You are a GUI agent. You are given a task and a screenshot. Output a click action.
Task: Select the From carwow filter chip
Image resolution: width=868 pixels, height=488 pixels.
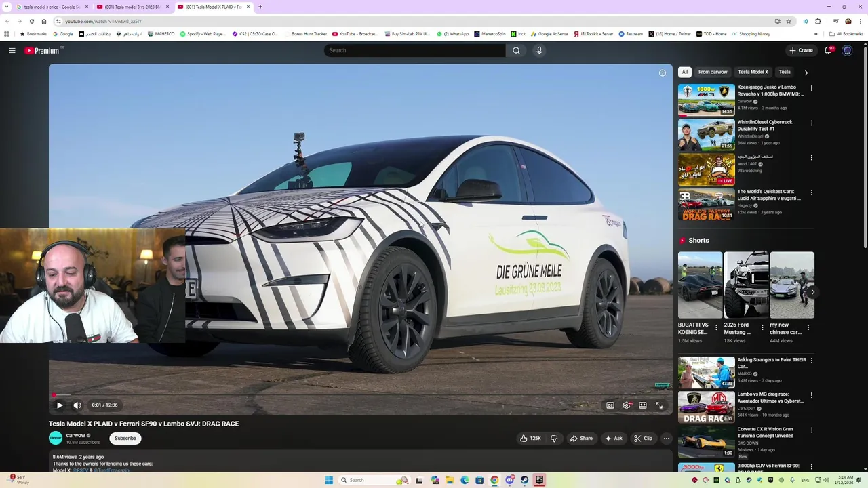713,72
